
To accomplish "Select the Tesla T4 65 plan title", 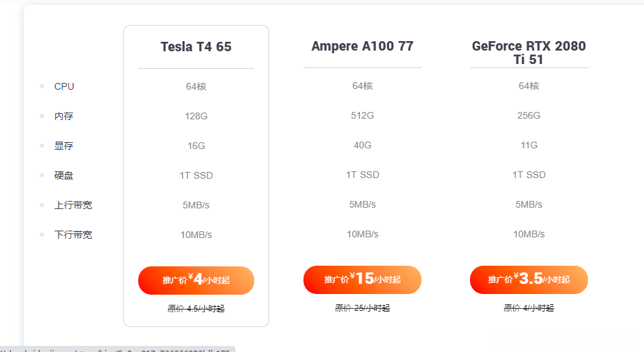I will coord(196,47).
